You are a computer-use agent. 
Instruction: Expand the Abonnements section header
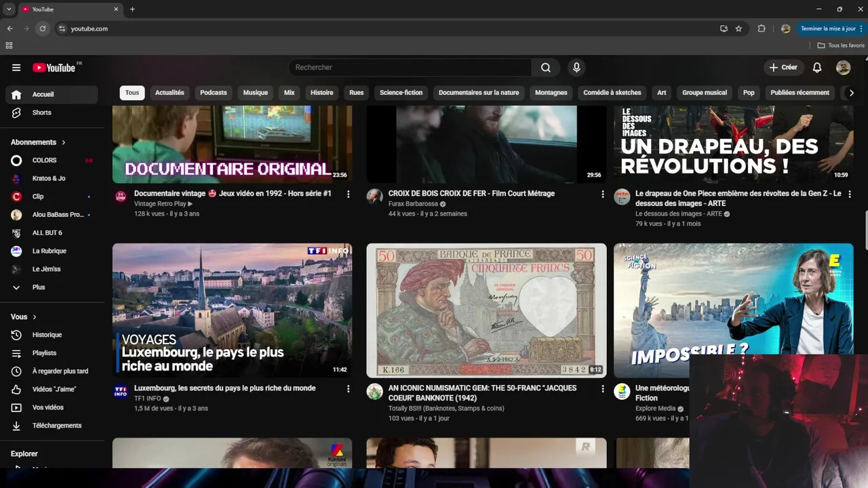coord(38,142)
